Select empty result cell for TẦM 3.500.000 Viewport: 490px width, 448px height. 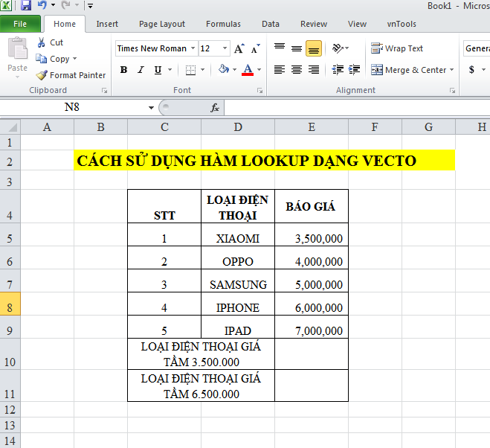312,353
